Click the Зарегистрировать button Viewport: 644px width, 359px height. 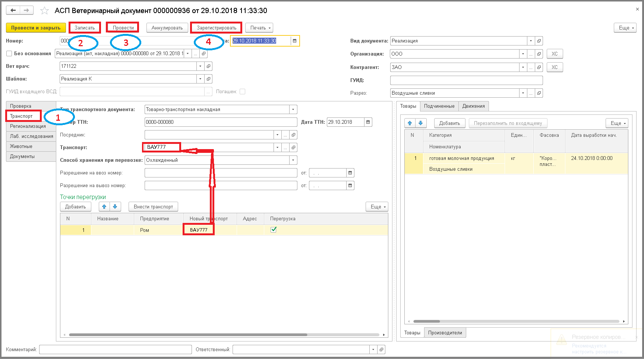[217, 28]
